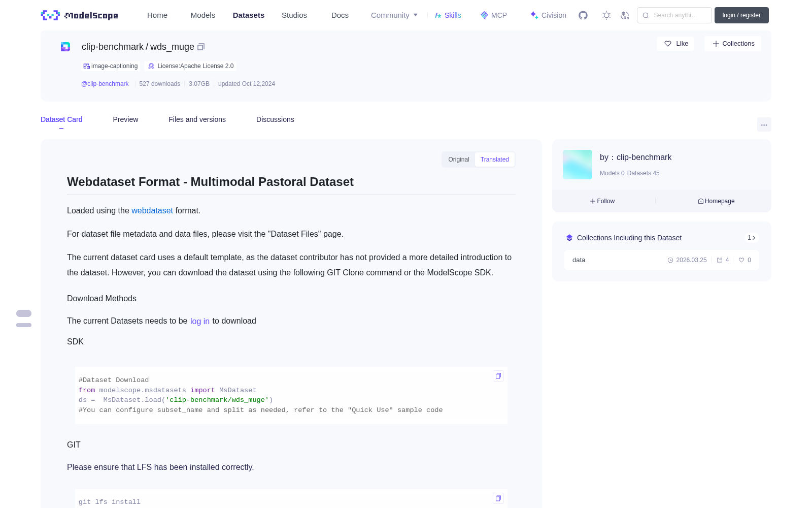This screenshot has width=812, height=508.
Task: Click the 'Datasets 45' count text
Action: [x=644, y=173]
